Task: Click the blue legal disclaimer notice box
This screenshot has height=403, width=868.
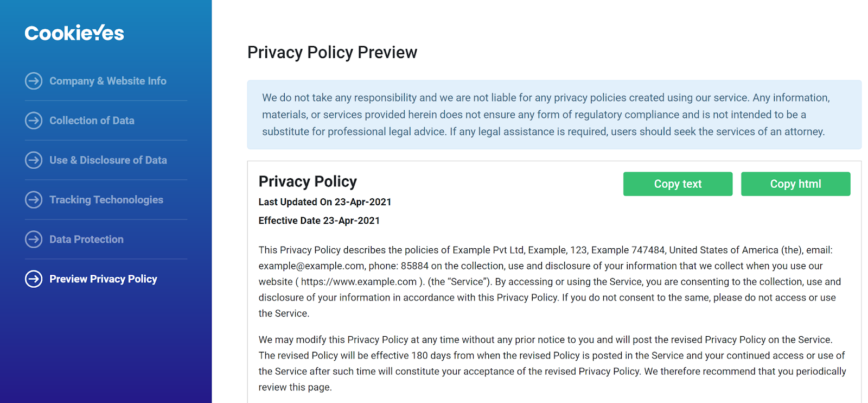Action: pyautogui.click(x=554, y=115)
